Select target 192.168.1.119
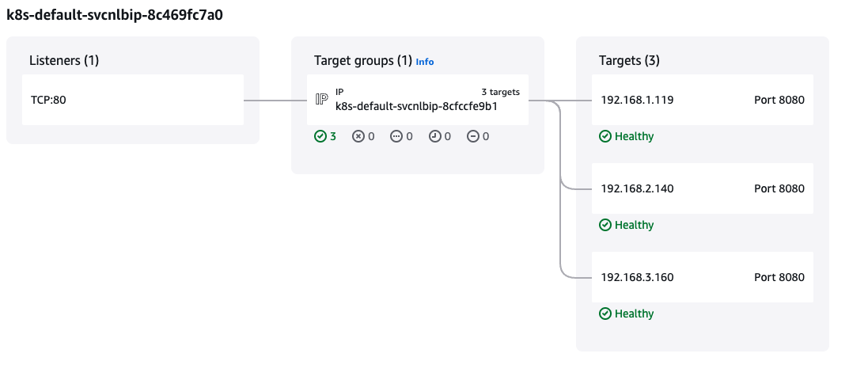This screenshot has width=868, height=365. [637, 100]
